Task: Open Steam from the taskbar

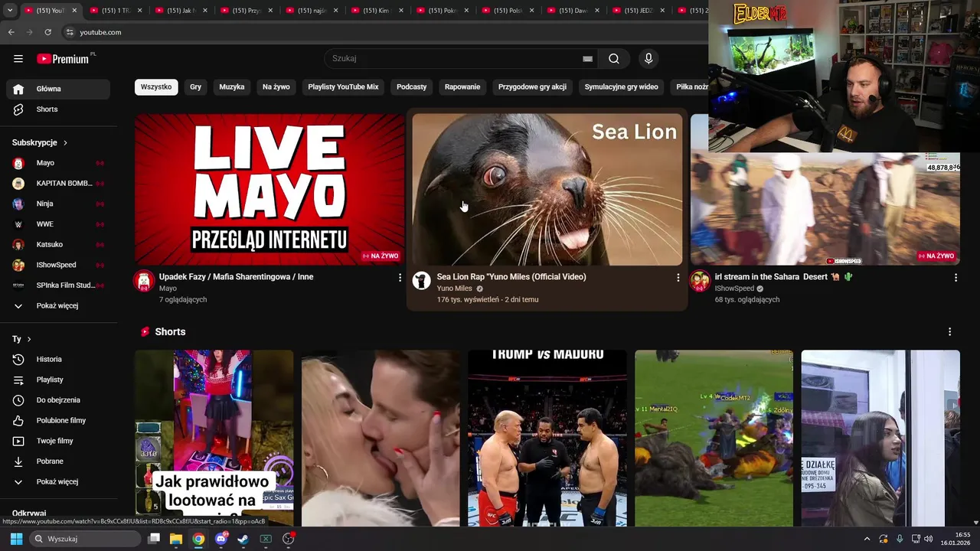Action: tap(243, 539)
